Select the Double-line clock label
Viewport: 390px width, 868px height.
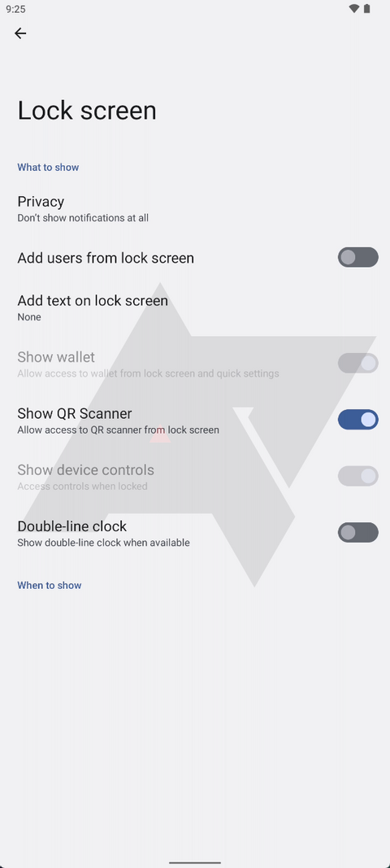pos(72,526)
